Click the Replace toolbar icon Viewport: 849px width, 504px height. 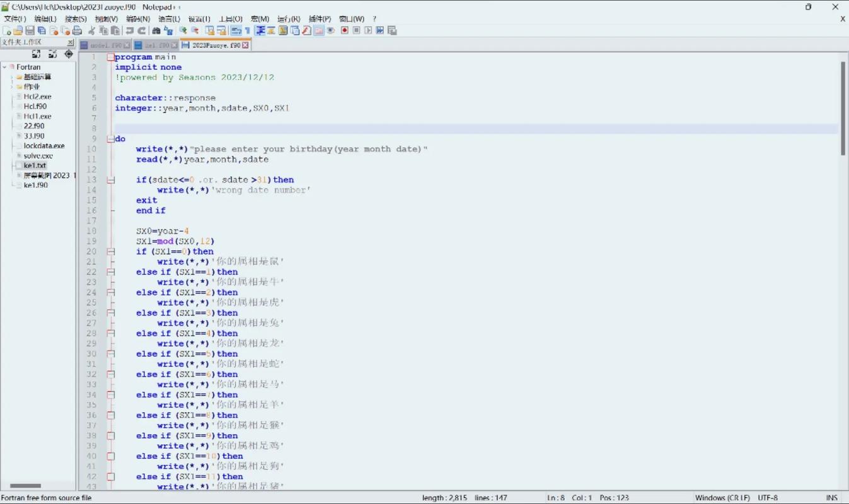point(168,30)
